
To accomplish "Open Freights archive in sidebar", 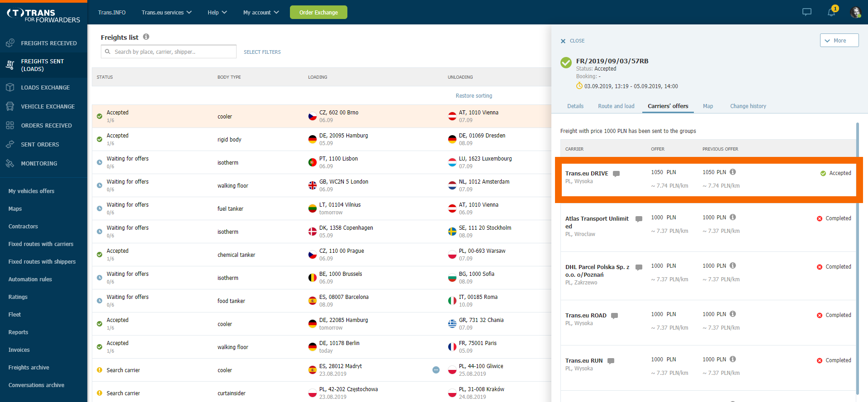I will pos(28,367).
